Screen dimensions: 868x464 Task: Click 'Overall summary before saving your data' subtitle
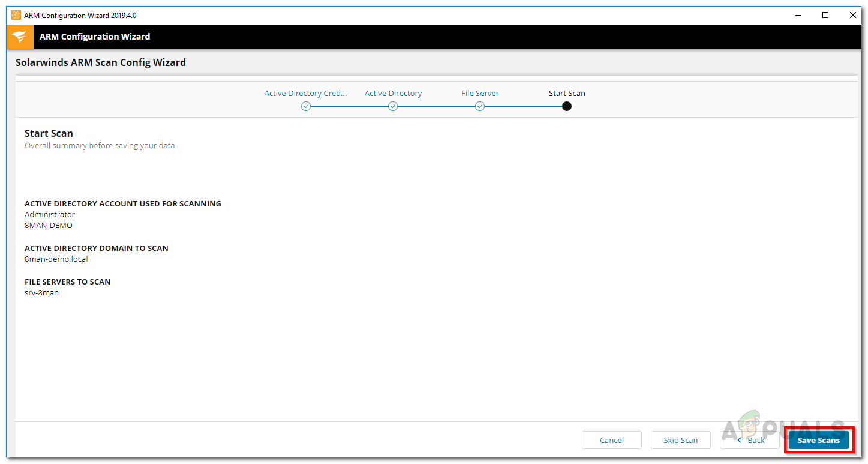(x=100, y=146)
